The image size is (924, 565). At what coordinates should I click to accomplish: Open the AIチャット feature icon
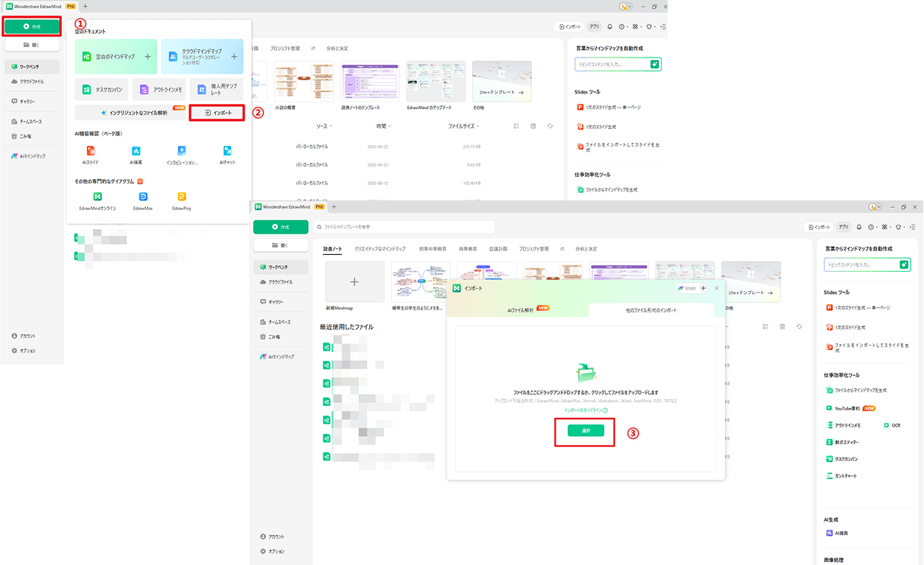pyautogui.click(x=228, y=151)
